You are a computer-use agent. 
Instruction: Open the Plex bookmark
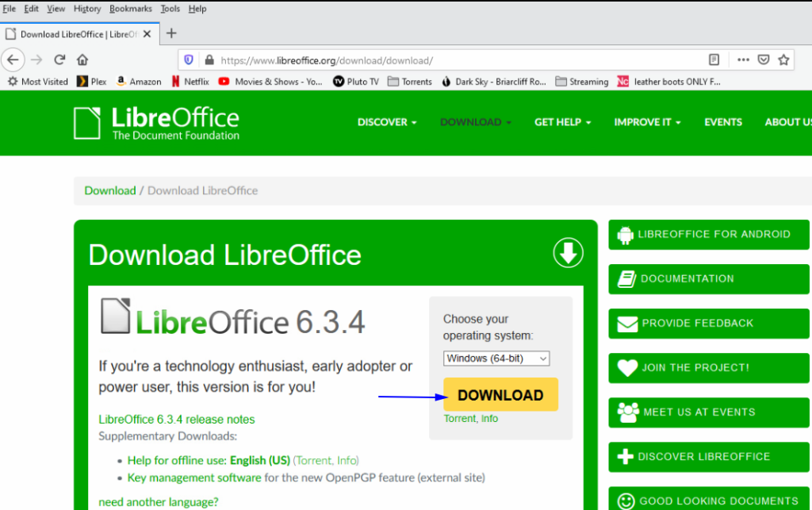92,82
